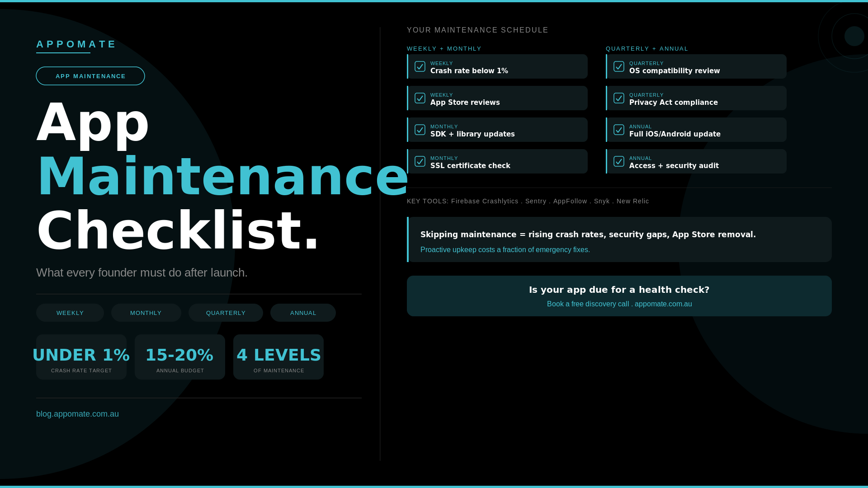Click the 15-20% annual budget card
The width and height of the screenshot is (868, 488).
(x=180, y=357)
